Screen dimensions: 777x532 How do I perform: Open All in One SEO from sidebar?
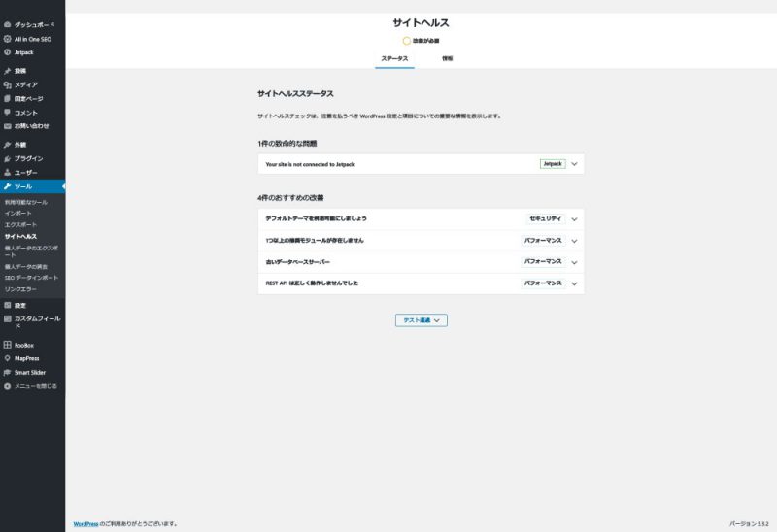click(x=32, y=38)
